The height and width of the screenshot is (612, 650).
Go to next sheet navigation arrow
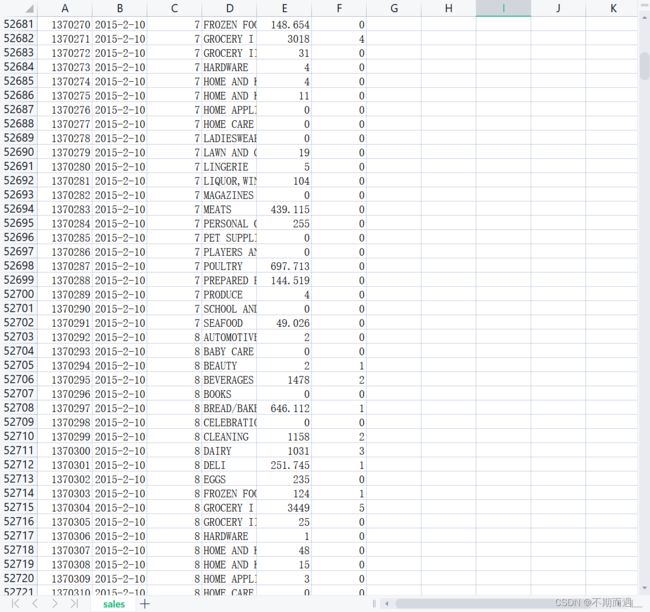(54, 604)
